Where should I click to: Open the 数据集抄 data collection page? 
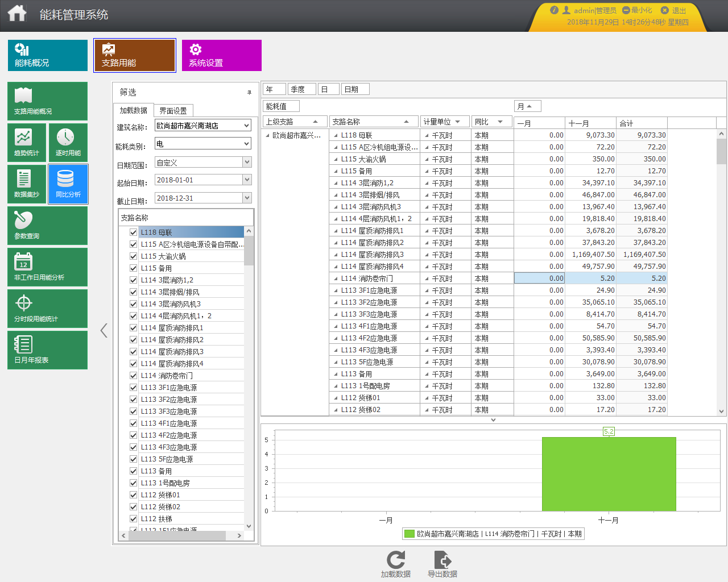click(27, 184)
